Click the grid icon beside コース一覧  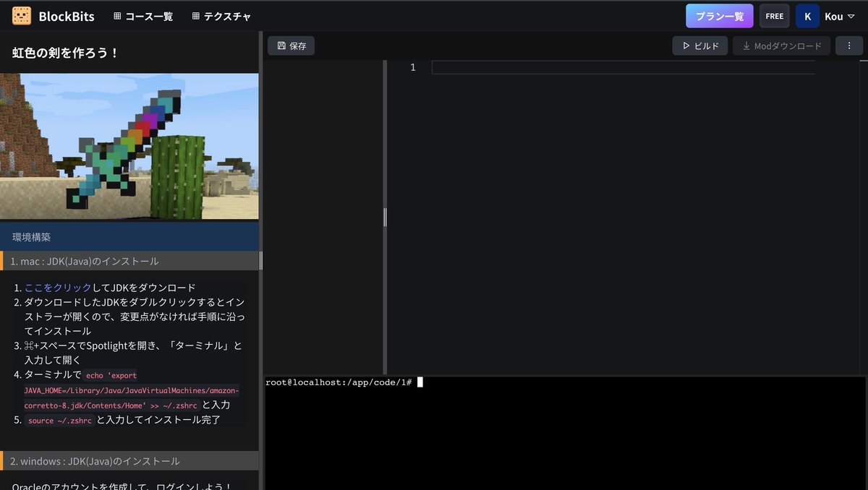tap(116, 15)
